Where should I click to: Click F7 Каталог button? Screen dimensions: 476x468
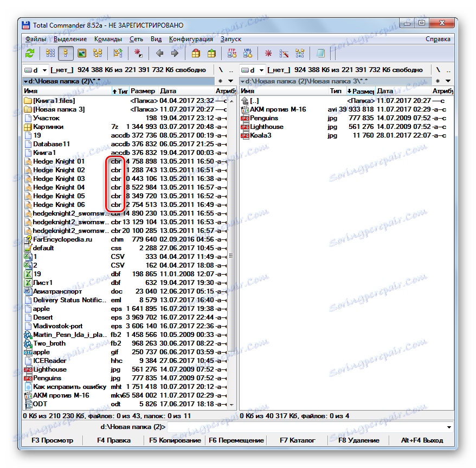(298, 440)
